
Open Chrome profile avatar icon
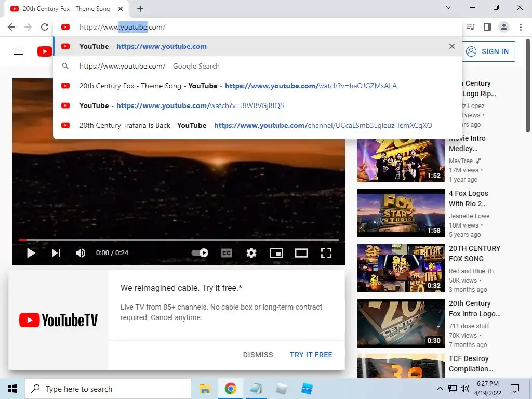(x=504, y=27)
